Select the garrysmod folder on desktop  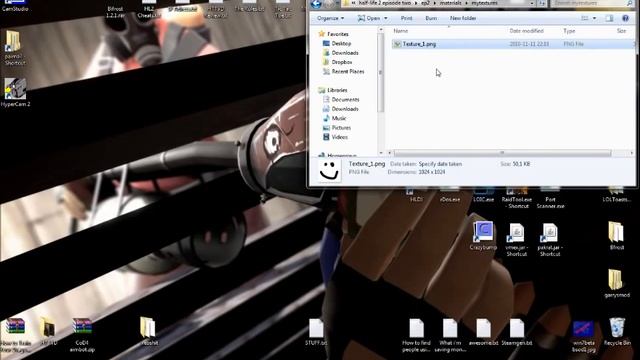point(616,283)
